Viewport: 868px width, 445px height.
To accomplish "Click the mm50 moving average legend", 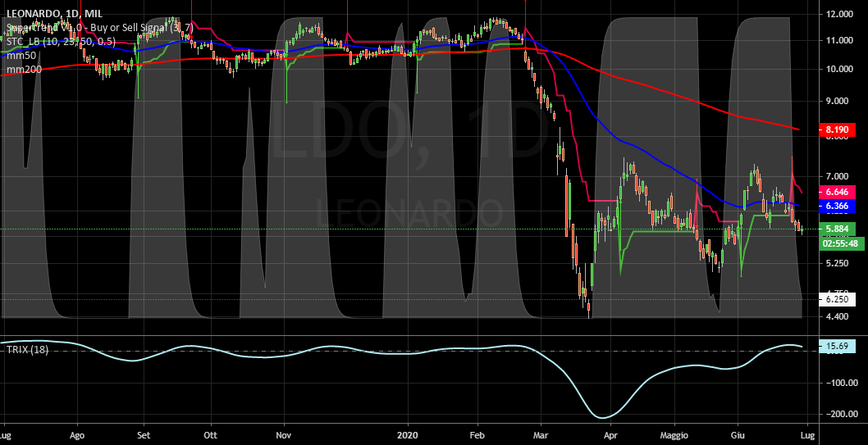I will (x=21, y=55).
